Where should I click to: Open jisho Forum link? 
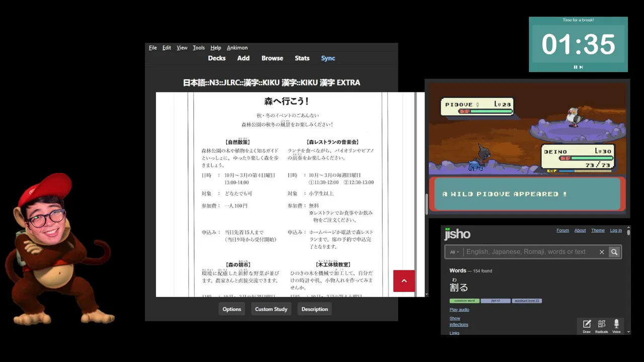562,230
